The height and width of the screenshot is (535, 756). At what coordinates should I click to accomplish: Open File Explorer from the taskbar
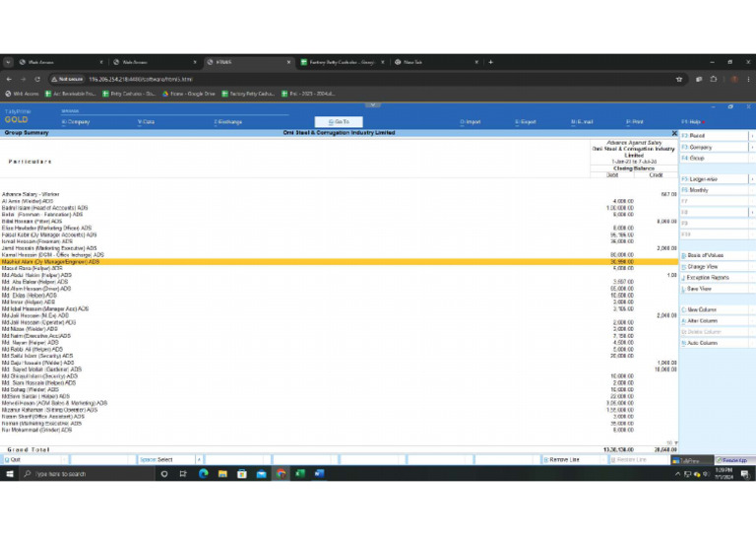pos(222,474)
